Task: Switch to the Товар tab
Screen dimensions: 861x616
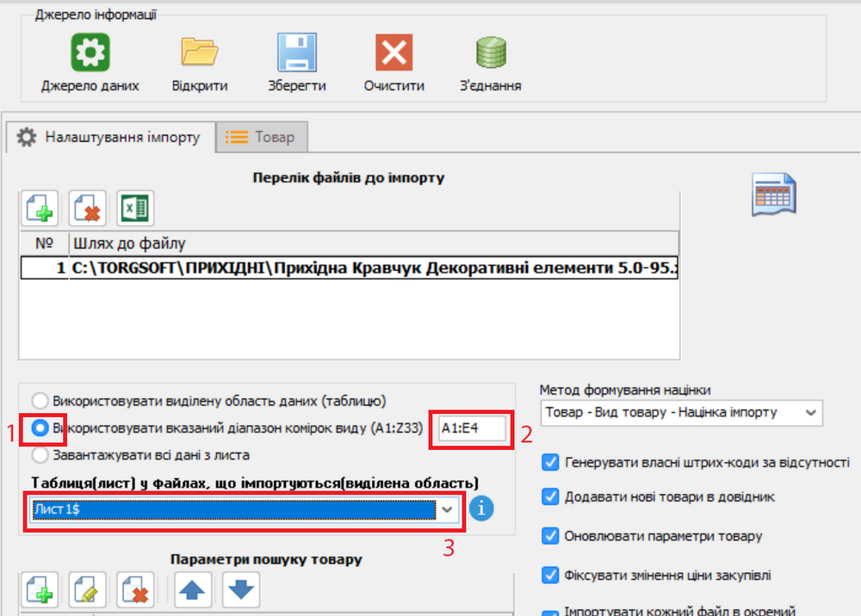Action: 263,137
